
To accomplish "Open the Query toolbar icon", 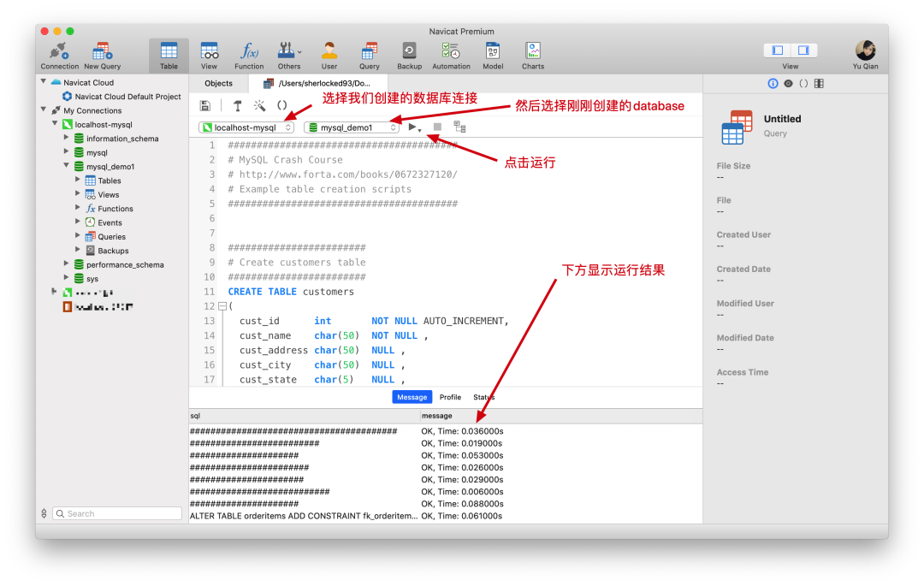I will [x=370, y=56].
